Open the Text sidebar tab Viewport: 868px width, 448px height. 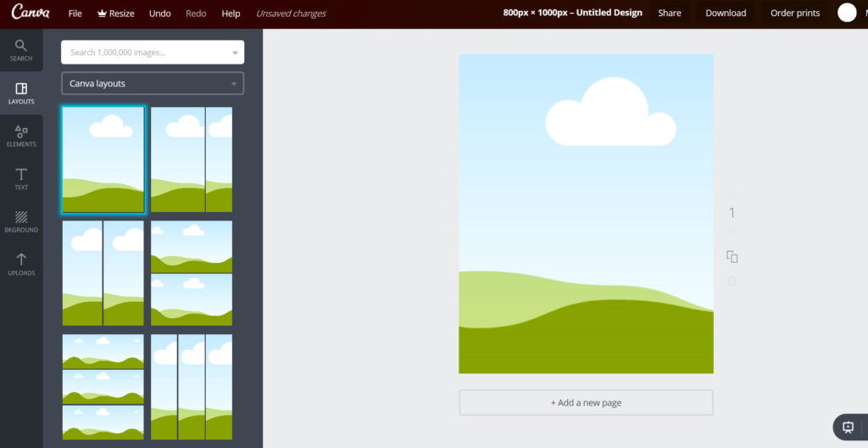[x=21, y=178]
